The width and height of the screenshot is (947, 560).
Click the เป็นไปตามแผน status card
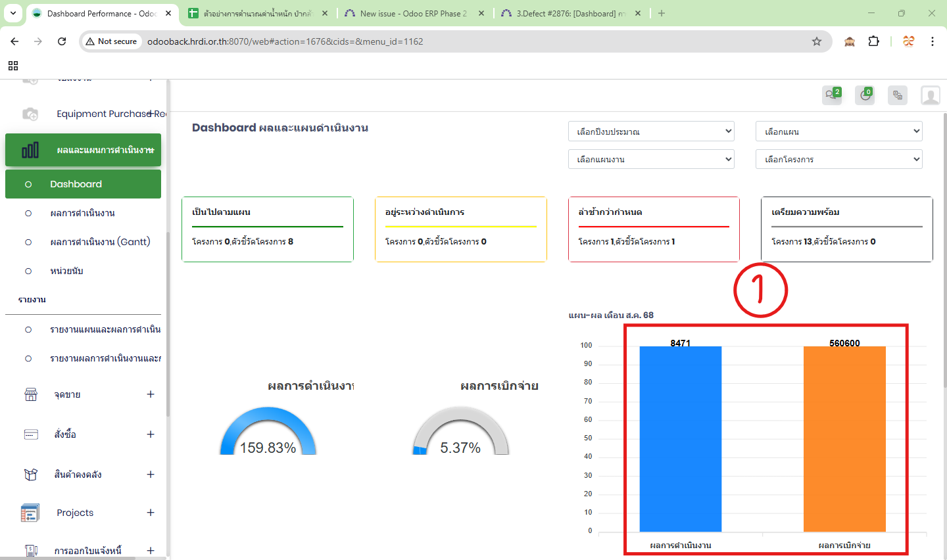coord(267,229)
